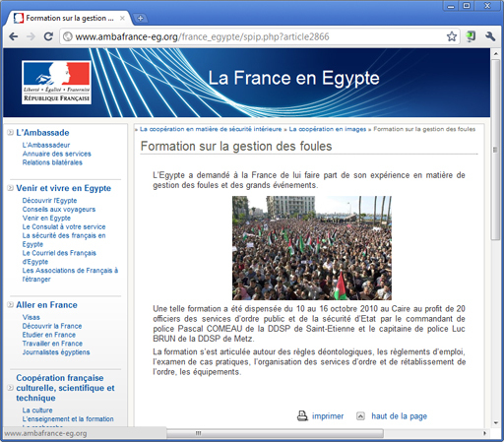Open Journalistes égyptiens link
Image resolution: width=504 pixels, height=442 pixels.
56,352
